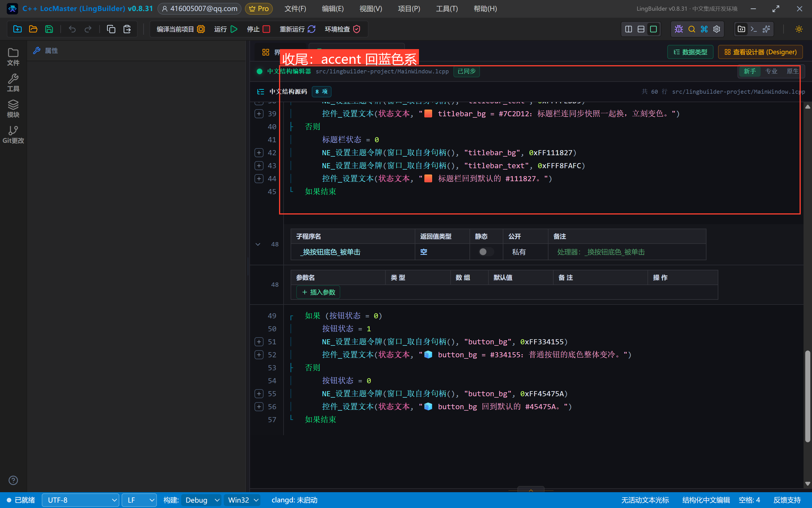812x508 pixels.
Task: Click the blue command key icon
Action: tap(704, 29)
